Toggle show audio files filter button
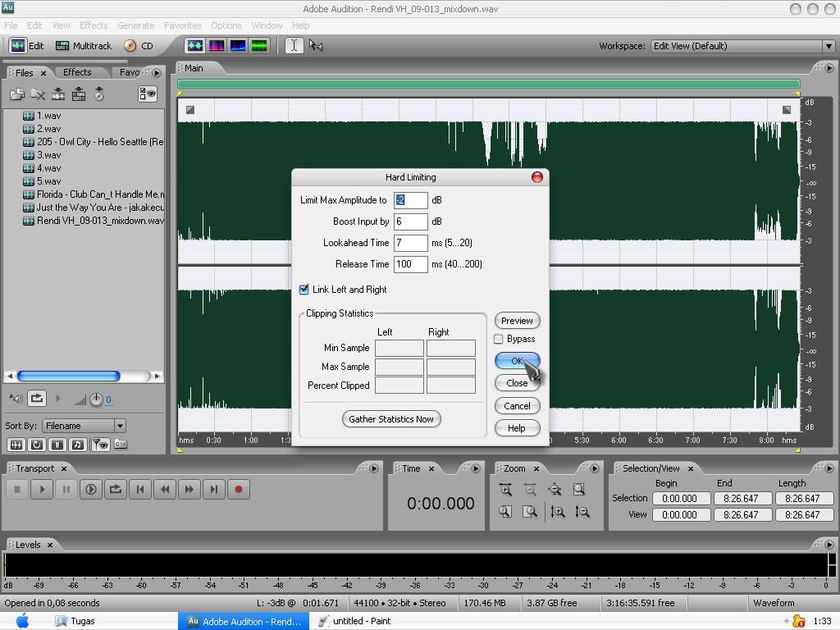This screenshot has width=840, height=630. tap(16, 445)
